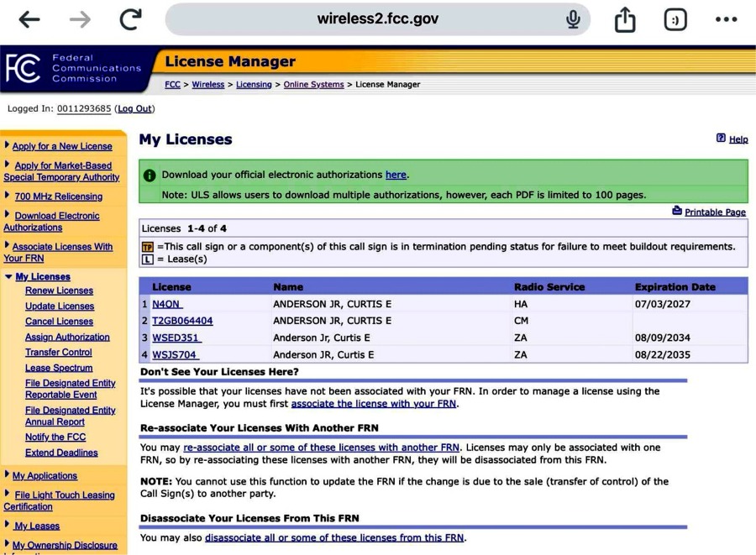Screen dimensions: 756x555
Task: Open File Designated Entity Annual Report
Action: pos(71,416)
